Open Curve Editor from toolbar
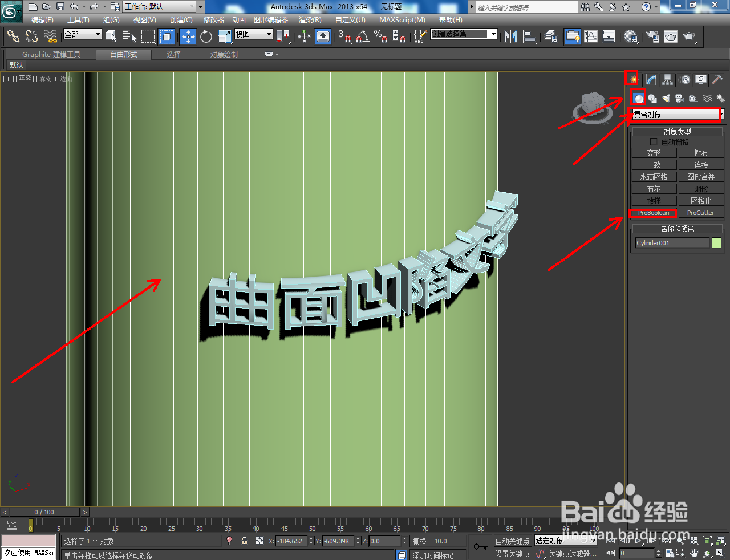Viewport: 730px width, 560px height. tap(591, 36)
